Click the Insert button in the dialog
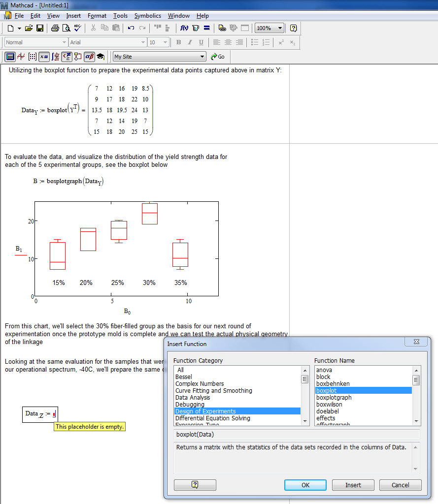Viewport: 438px width, 504px height. [353, 485]
